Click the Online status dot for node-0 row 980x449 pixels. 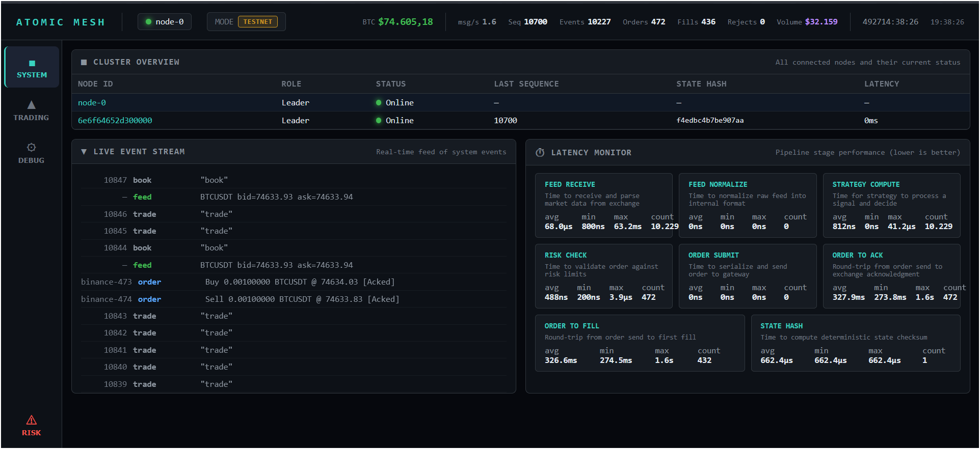(379, 103)
